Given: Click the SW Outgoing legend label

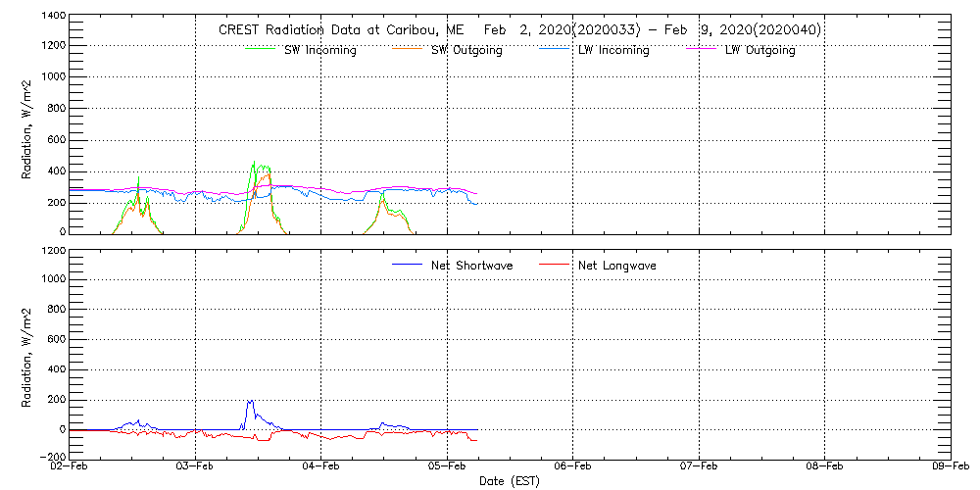Looking at the screenshot, I should point(466,50).
